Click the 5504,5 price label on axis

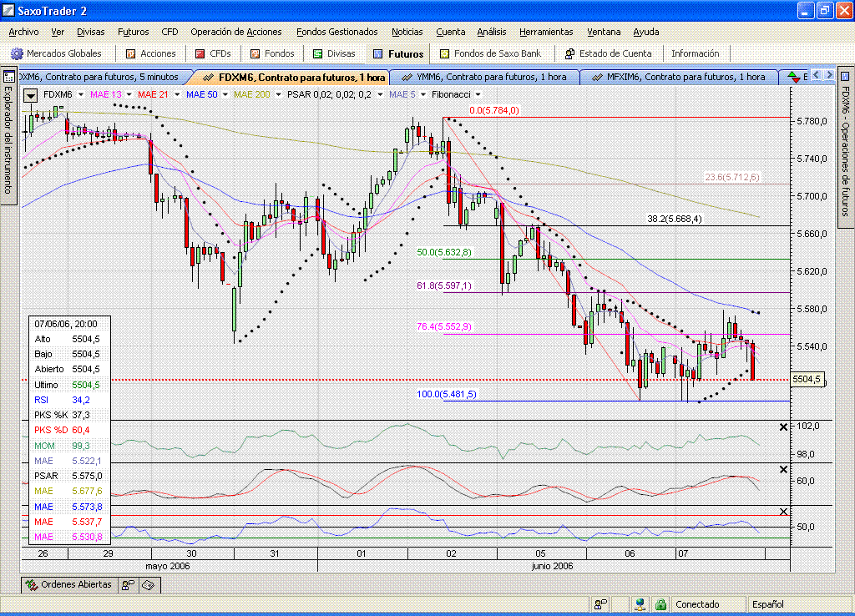pyautogui.click(x=807, y=379)
